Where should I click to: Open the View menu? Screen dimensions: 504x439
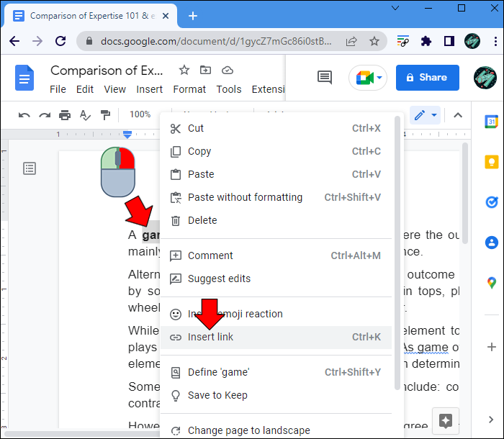pos(114,89)
